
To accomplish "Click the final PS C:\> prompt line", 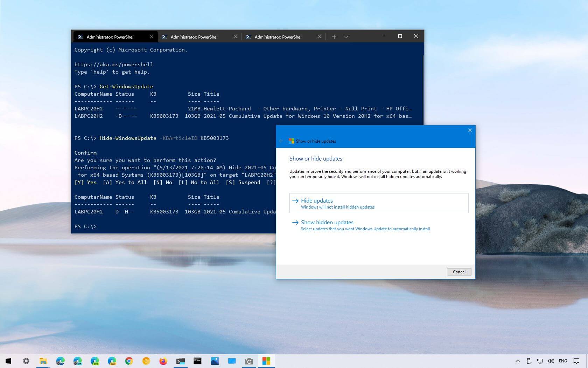I will pos(85,226).
